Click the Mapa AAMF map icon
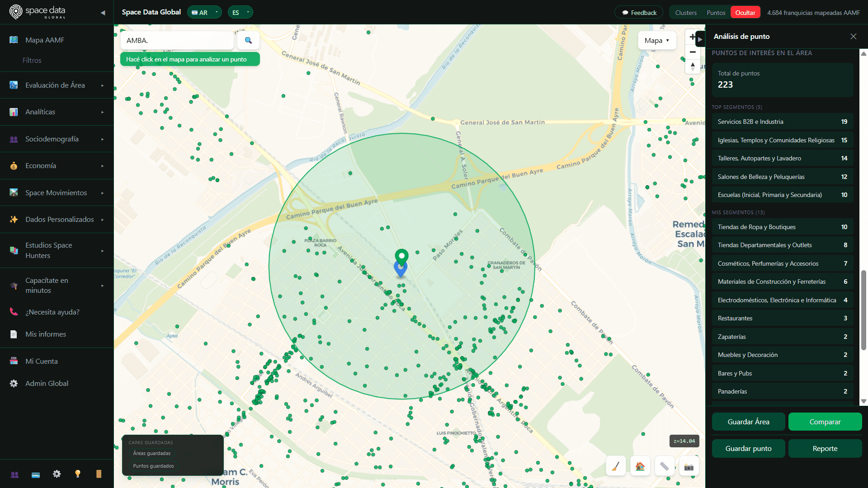The width and height of the screenshot is (868, 488). coord(14,40)
